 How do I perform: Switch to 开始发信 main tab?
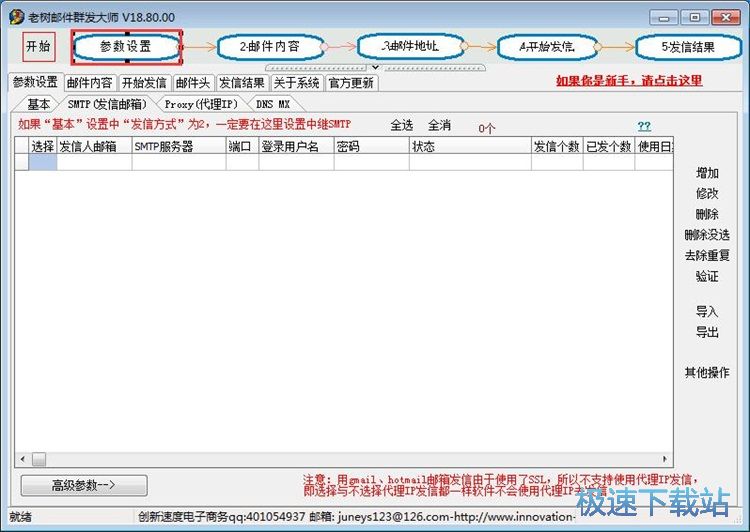coord(144,83)
